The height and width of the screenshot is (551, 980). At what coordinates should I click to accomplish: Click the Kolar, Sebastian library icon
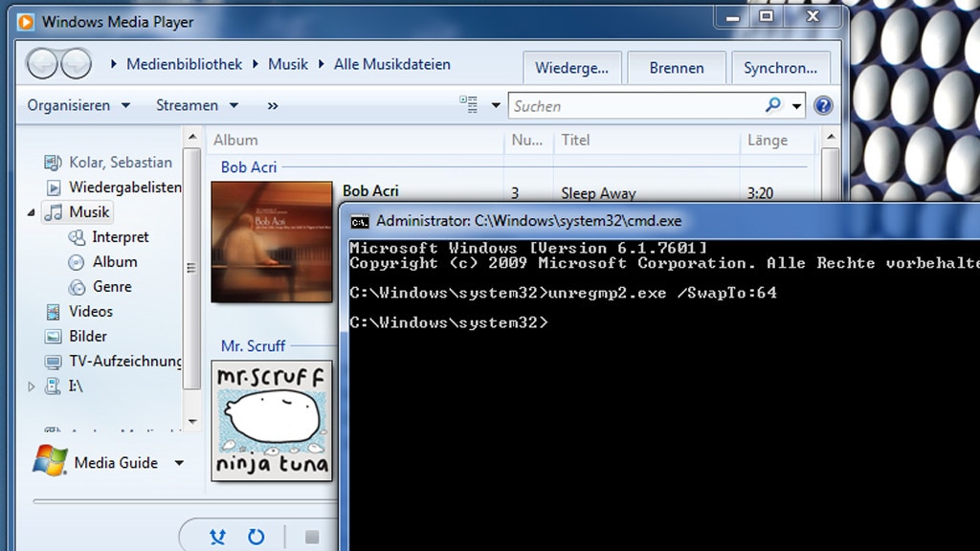(x=54, y=163)
